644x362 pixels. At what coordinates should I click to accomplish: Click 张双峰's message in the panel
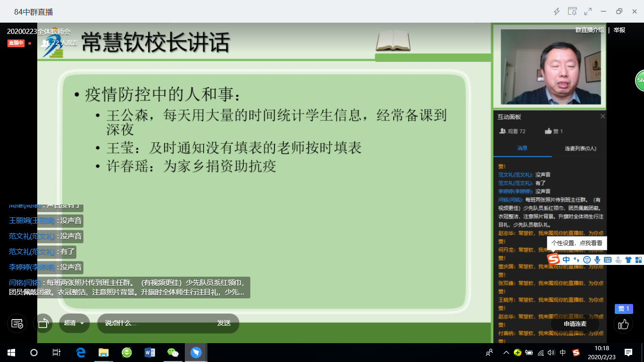click(551, 287)
